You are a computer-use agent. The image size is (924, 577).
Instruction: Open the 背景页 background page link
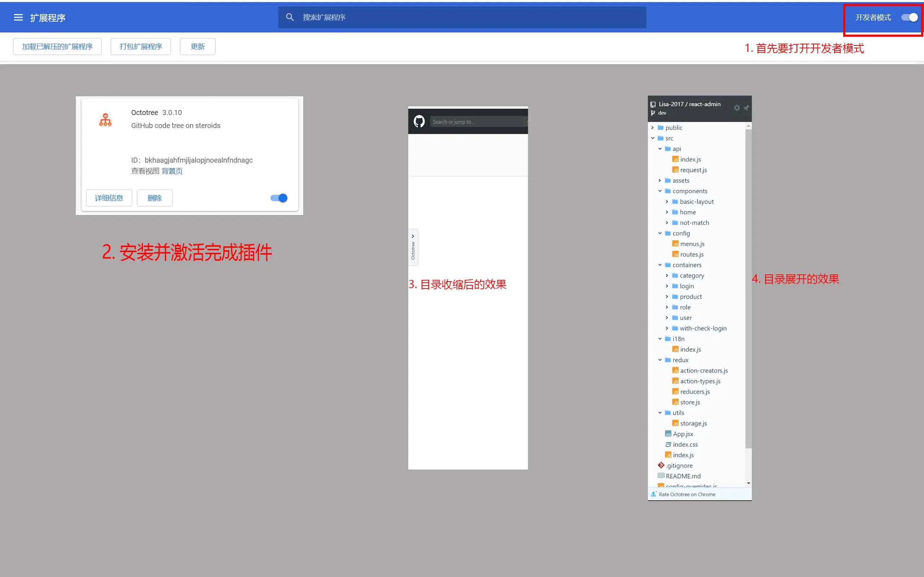(172, 171)
